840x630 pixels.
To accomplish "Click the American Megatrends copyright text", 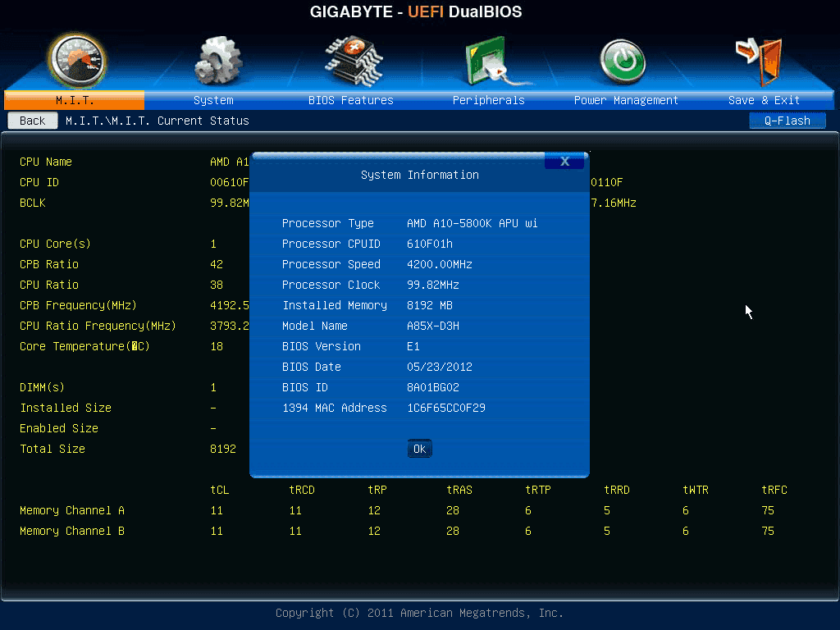I will (419, 613).
